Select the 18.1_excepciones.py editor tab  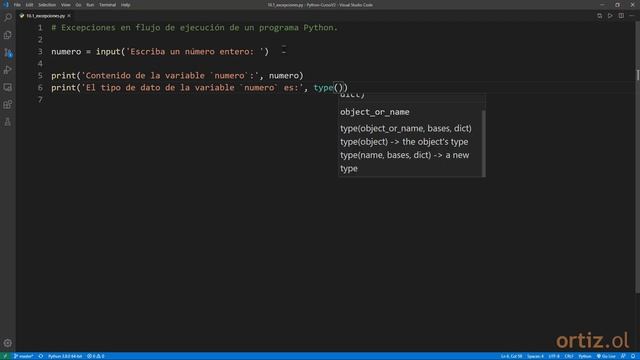(x=45, y=16)
